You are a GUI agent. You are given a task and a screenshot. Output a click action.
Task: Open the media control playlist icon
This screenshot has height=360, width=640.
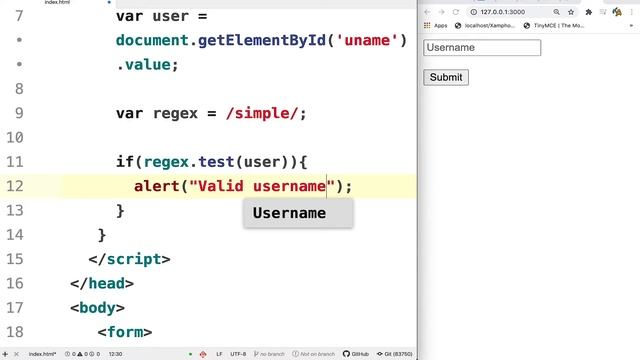[603, 12]
